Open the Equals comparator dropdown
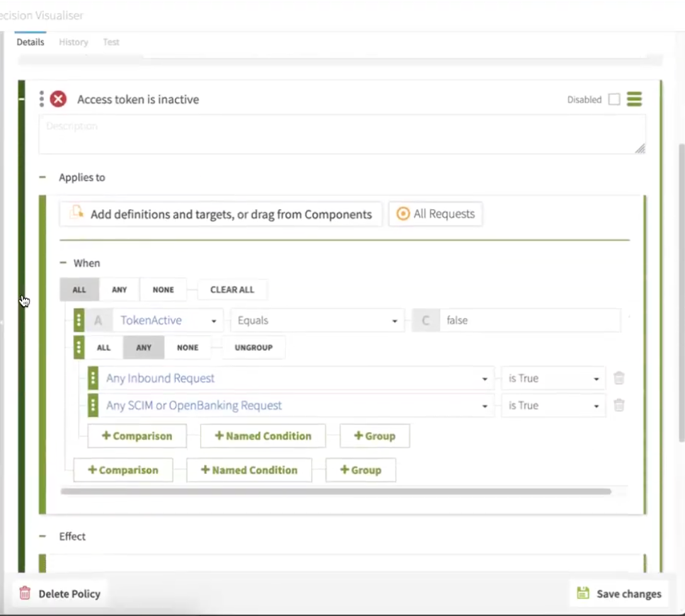The width and height of the screenshot is (685, 616). (317, 321)
